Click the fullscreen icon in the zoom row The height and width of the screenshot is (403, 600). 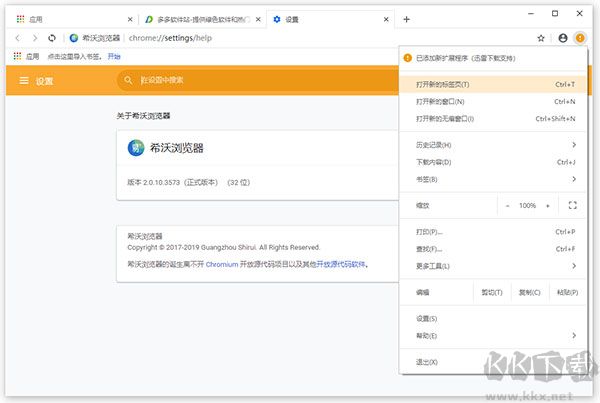click(572, 205)
